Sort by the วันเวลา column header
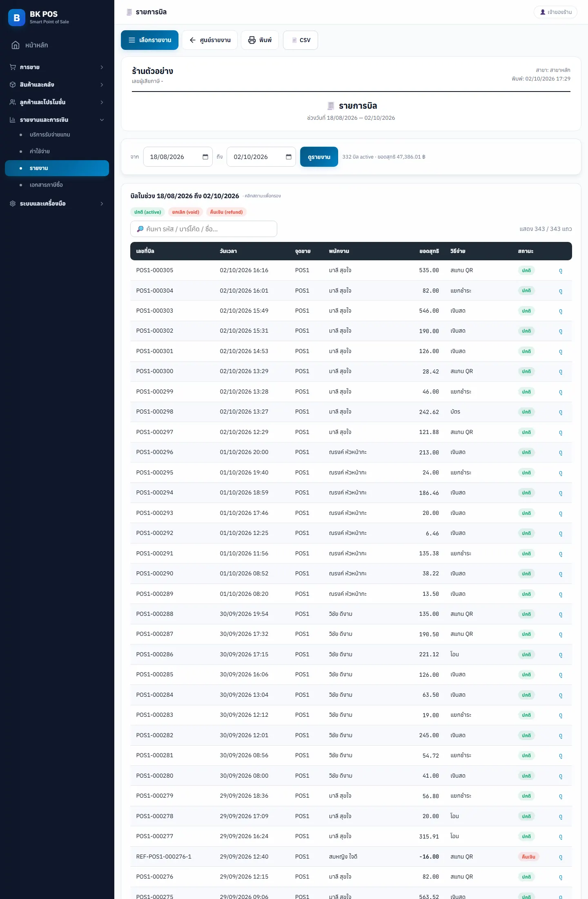Image resolution: width=588 pixels, height=899 pixels. pyautogui.click(x=228, y=251)
